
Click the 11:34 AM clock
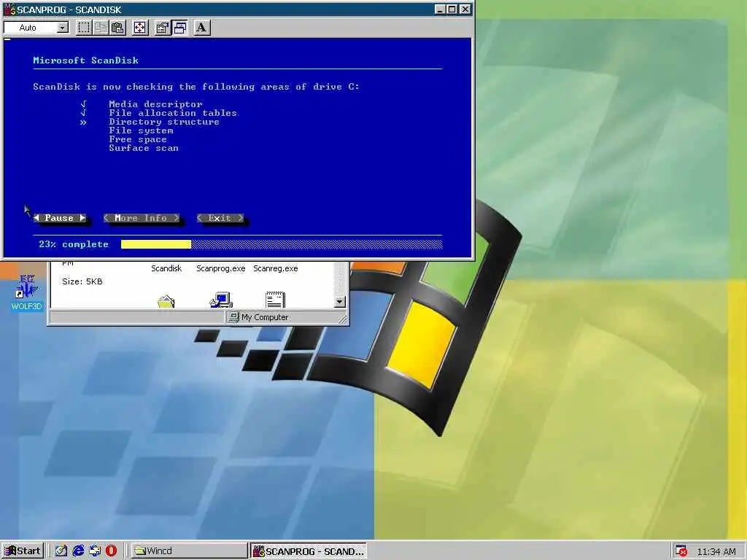point(716,551)
